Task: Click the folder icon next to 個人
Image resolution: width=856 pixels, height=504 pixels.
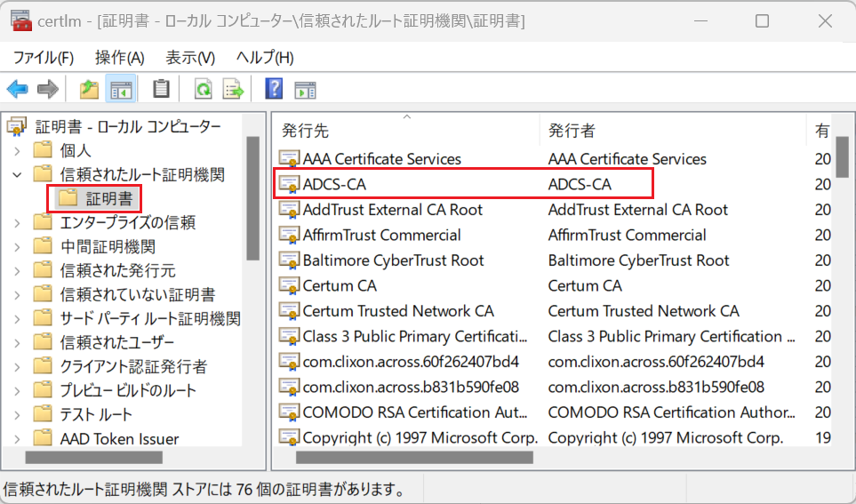Action: [43, 150]
